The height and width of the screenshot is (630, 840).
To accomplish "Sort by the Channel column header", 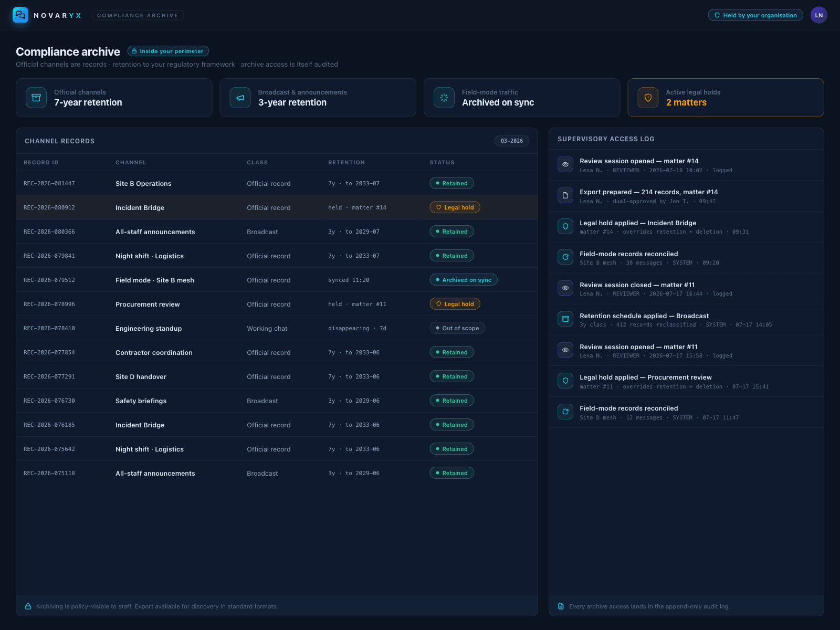I will [x=131, y=163].
